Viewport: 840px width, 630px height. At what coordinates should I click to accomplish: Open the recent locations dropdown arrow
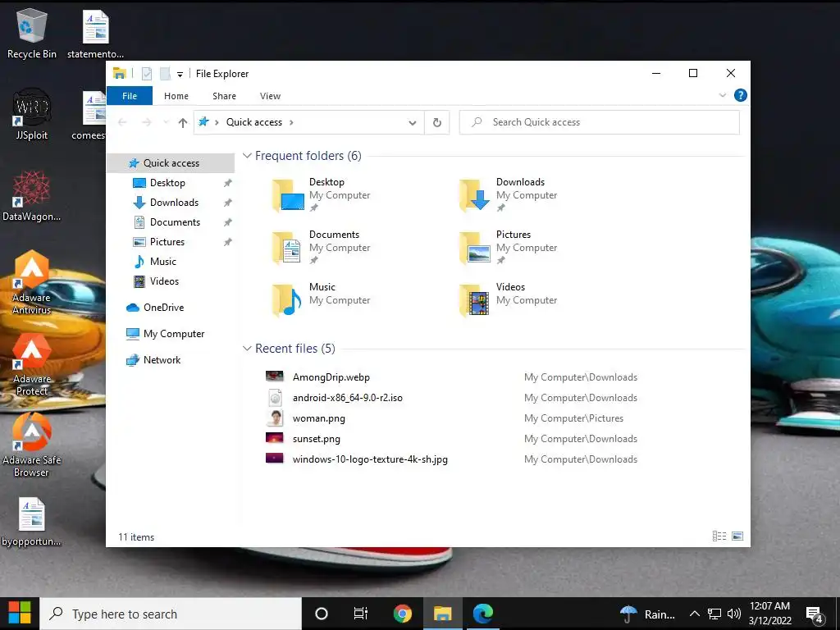tap(166, 123)
